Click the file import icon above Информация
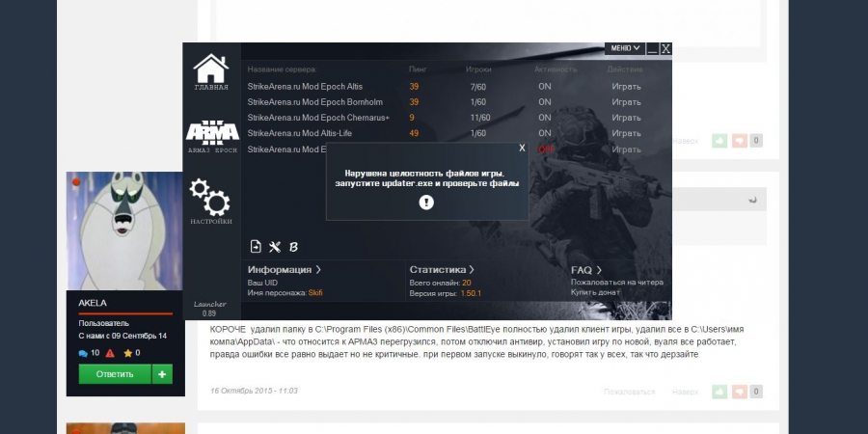 tap(256, 247)
